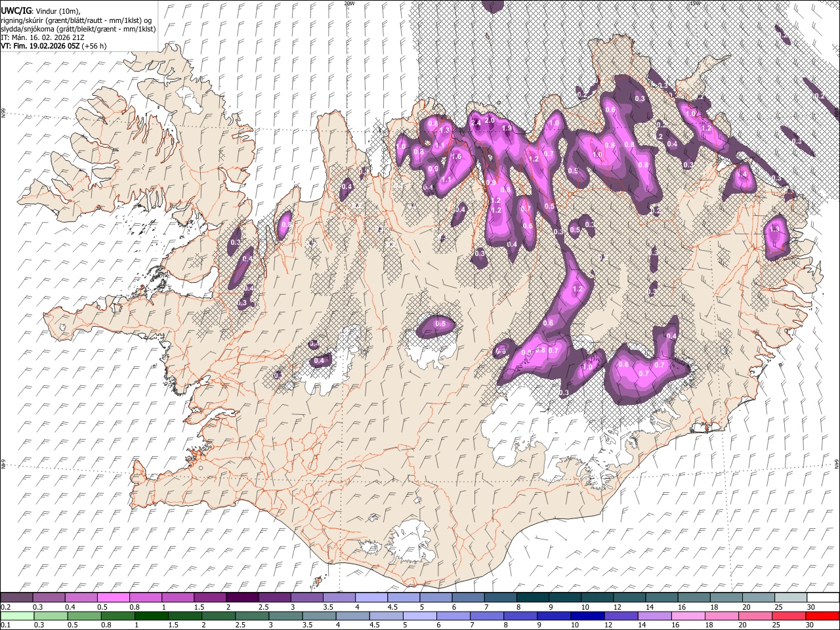Click the 20W longitude label
The image size is (840, 630).
[349, 3]
